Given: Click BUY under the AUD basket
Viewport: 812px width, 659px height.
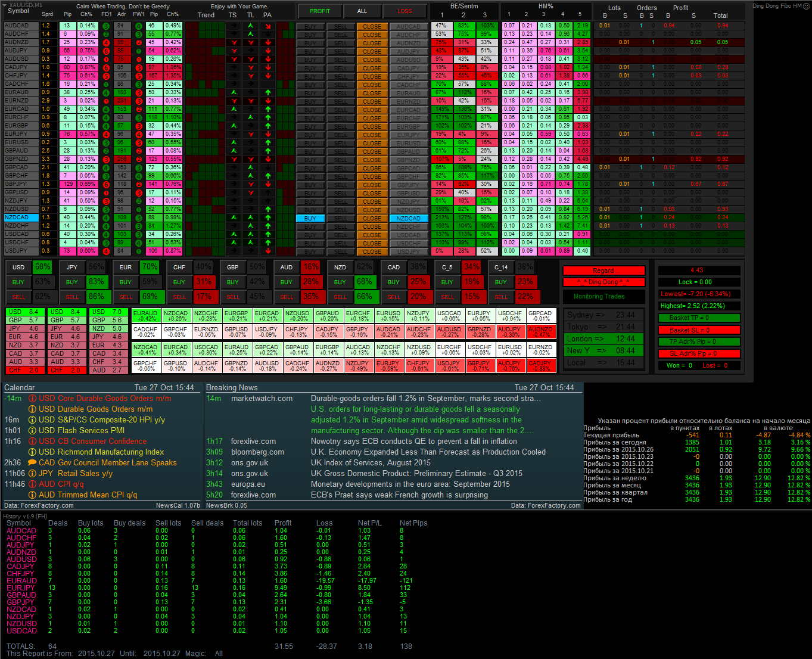Looking at the screenshot, I should click(287, 282).
